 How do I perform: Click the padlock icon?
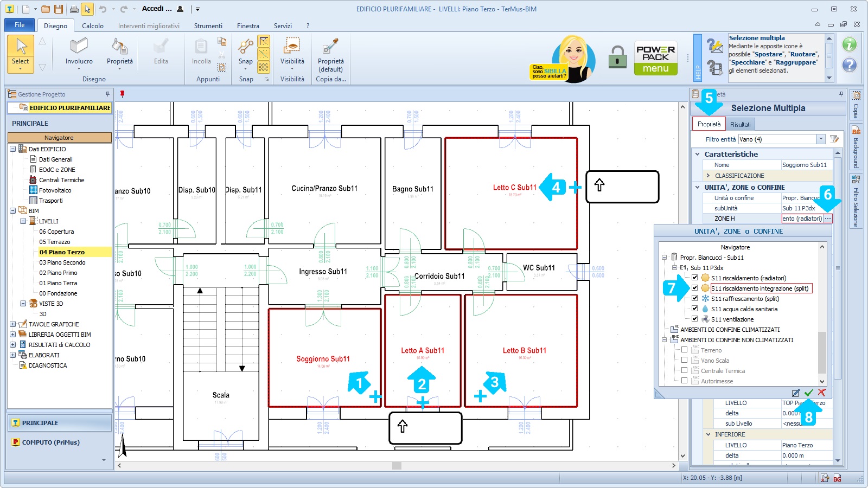pos(617,57)
